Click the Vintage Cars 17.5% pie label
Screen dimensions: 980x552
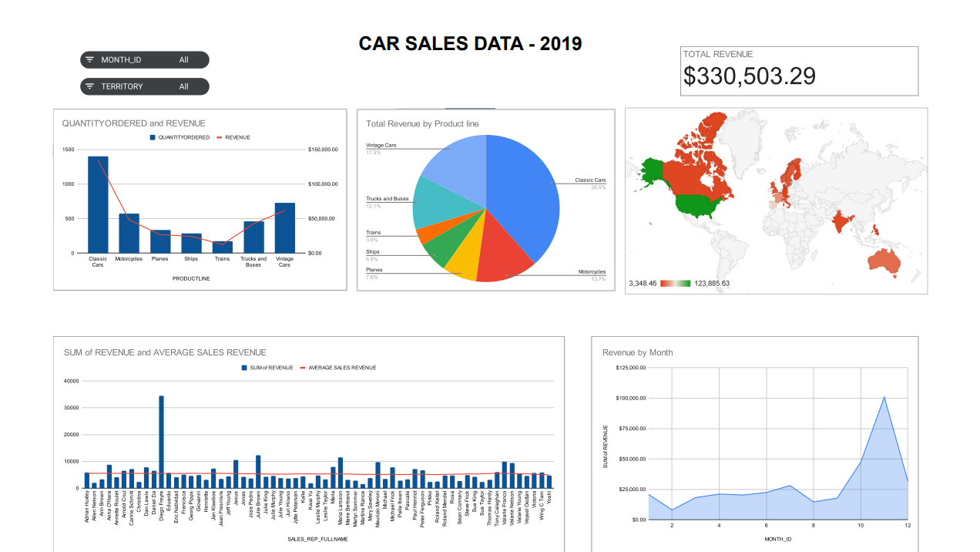381,149
